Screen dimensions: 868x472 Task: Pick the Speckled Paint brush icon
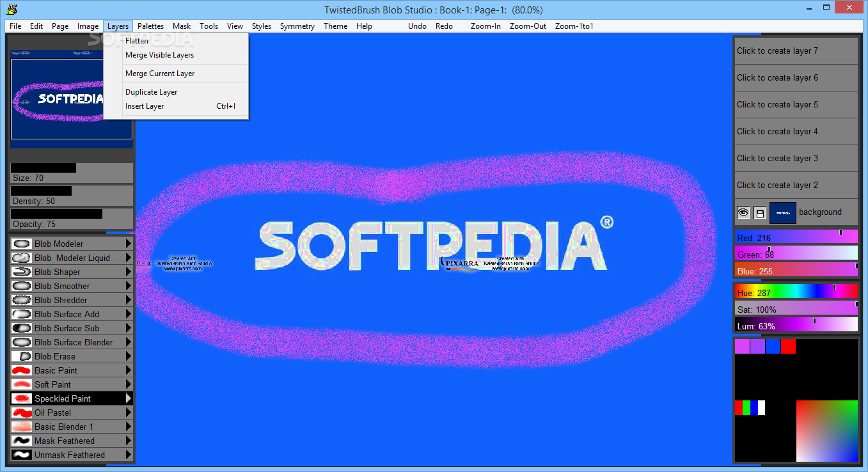22,398
